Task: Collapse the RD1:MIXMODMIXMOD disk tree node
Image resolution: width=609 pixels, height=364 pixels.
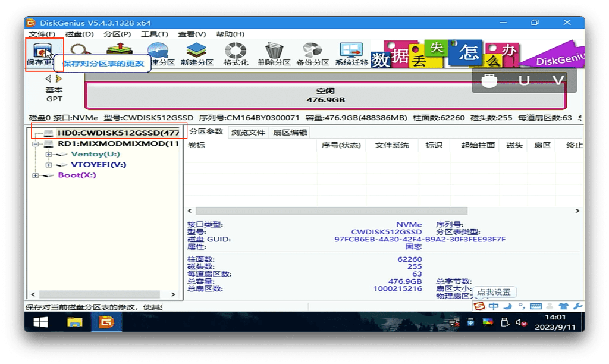Action: [36, 144]
